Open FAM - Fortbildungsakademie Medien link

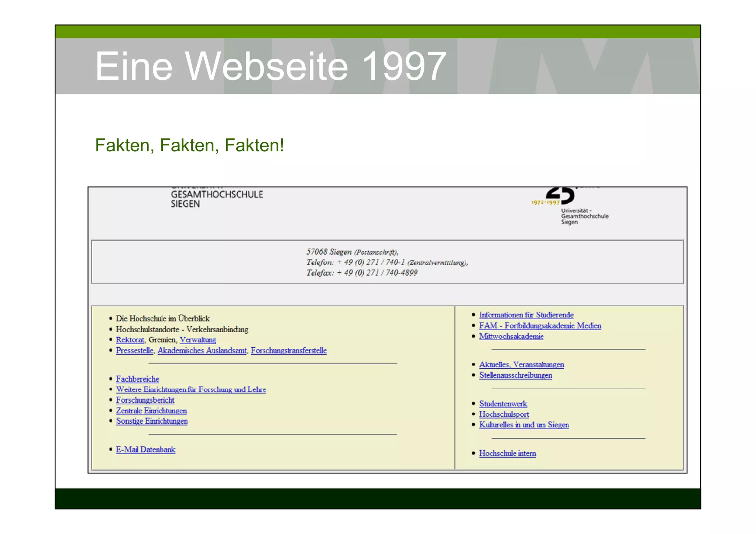pyautogui.click(x=540, y=326)
